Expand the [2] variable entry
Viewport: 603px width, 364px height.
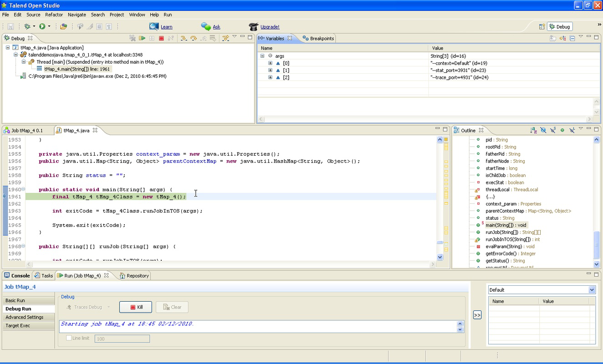click(x=270, y=77)
